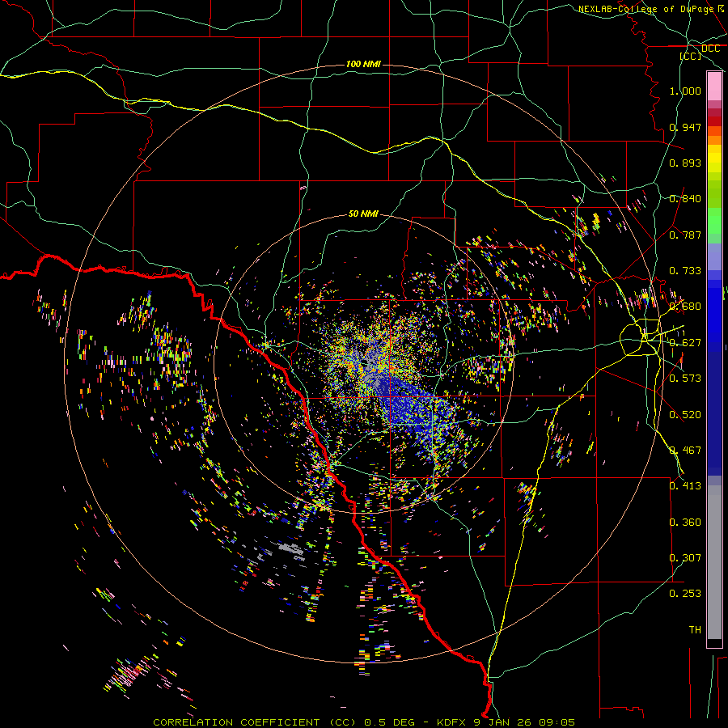Image resolution: width=728 pixels, height=728 pixels.
Task: Click the 0.520 scale value
Action: (685, 415)
